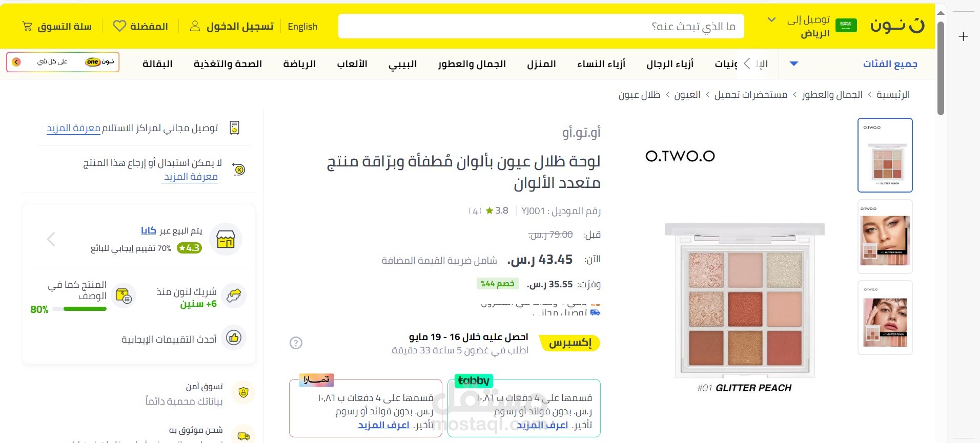The image size is (980, 443).
Task: Click كايا seller name link
Action: [149, 230]
